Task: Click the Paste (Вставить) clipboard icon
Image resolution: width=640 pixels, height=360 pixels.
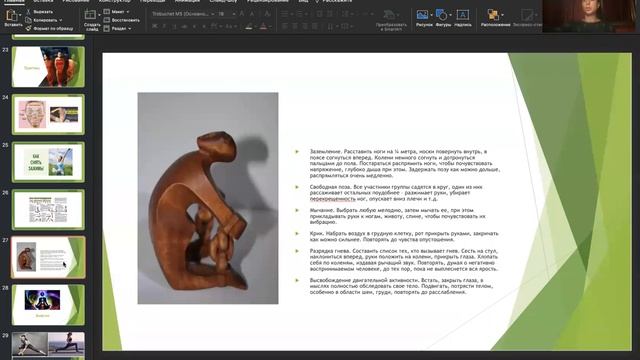Action: (x=11, y=16)
